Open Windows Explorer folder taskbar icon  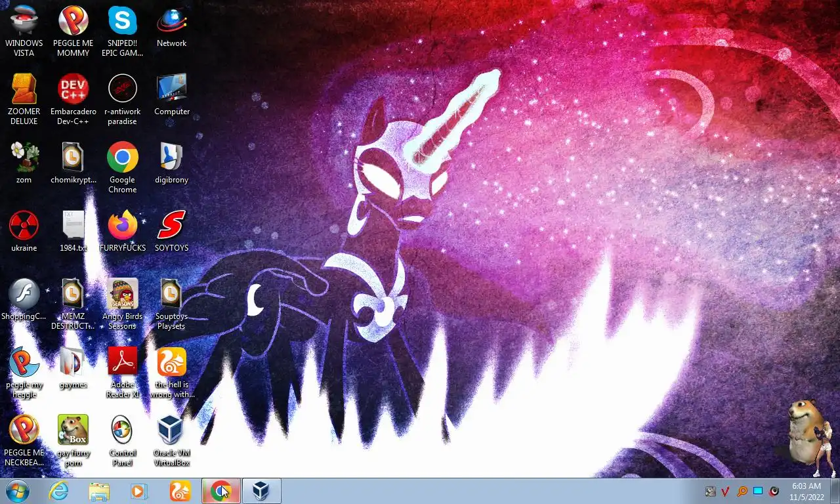coord(99,491)
